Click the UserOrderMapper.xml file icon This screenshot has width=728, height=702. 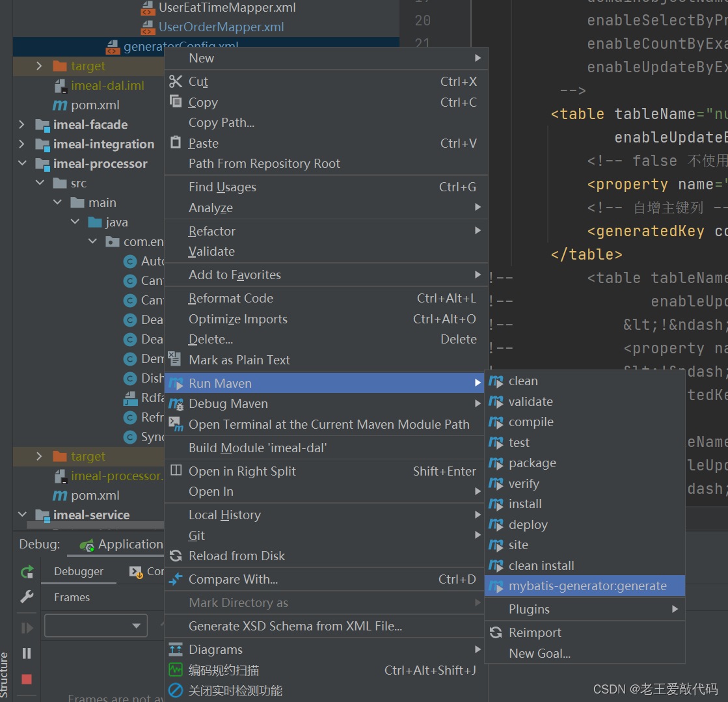click(148, 27)
